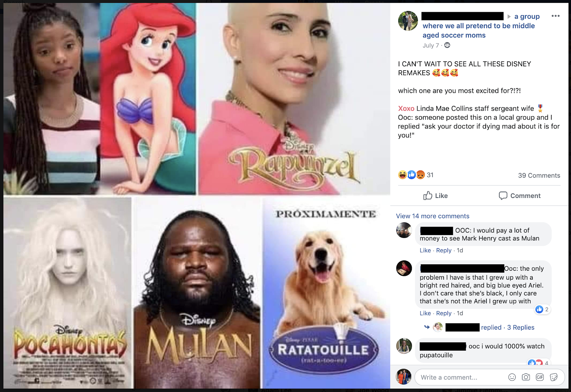The width and height of the screenshot is (571, 392).
Task: Open the reaction emojis summary showing 31
Action: 416,175
